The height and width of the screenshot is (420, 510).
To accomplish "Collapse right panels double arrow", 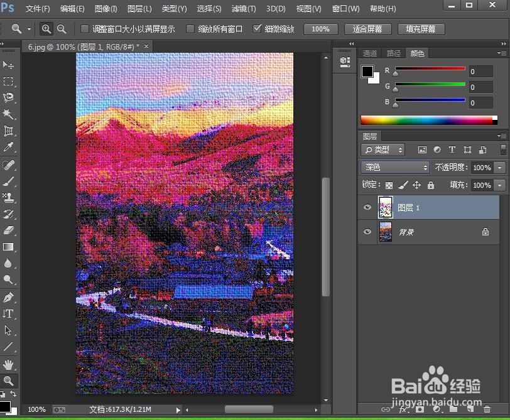I will pyautogui.click(x=504, y=43).
